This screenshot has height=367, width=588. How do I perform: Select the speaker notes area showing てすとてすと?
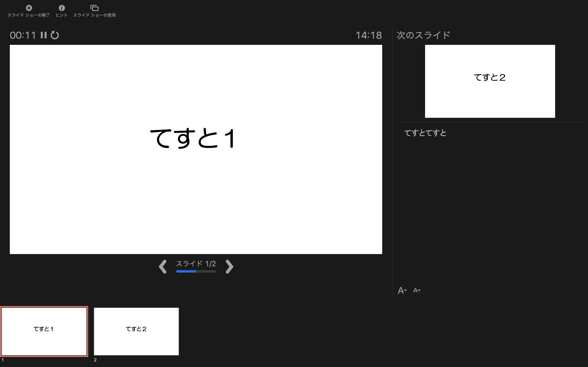click(x=425, y=133)
